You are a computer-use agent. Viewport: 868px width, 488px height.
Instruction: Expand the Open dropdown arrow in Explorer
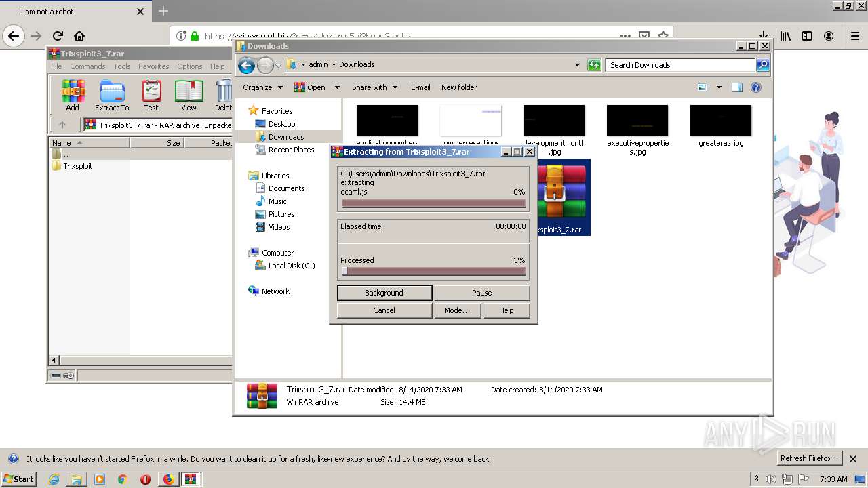(338, 87)
